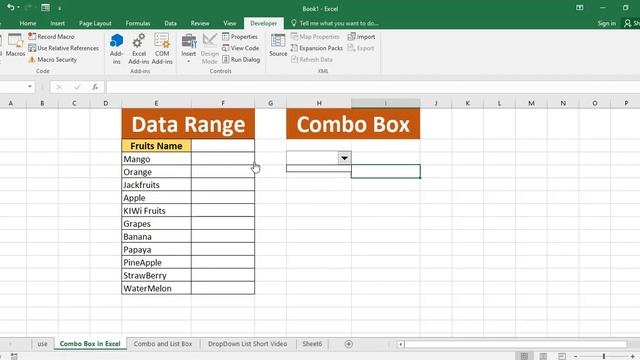Image resolution: width=640 pixels, height=360 pixels.
Task: Select the WaterMelon cell
Action: 156,288
